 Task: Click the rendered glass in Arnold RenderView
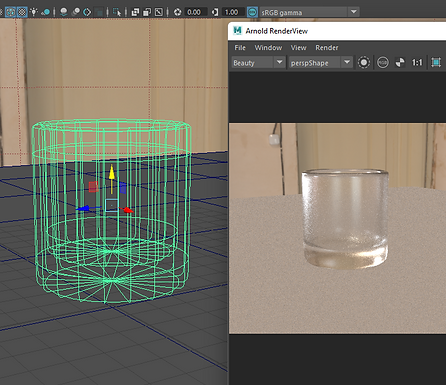(345, 219)
